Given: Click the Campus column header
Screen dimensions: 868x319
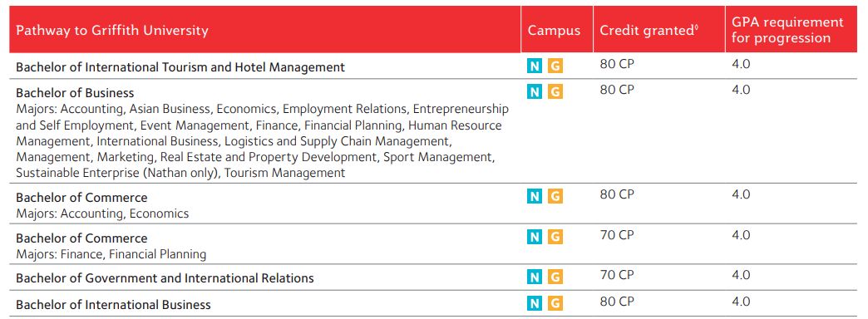Looking at the screenshot, I should pyautogui.click(x=554, y=31).
